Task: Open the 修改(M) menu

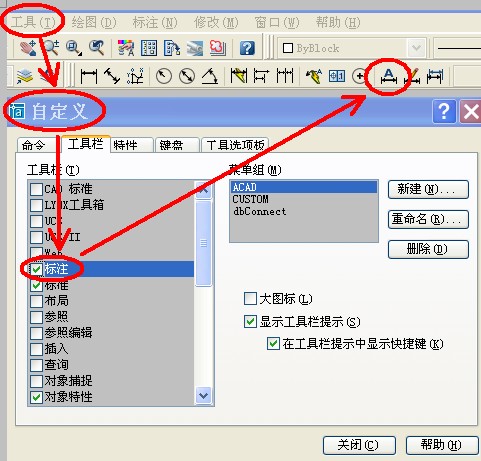Action: pyautogui.click(x=216, y=22)
